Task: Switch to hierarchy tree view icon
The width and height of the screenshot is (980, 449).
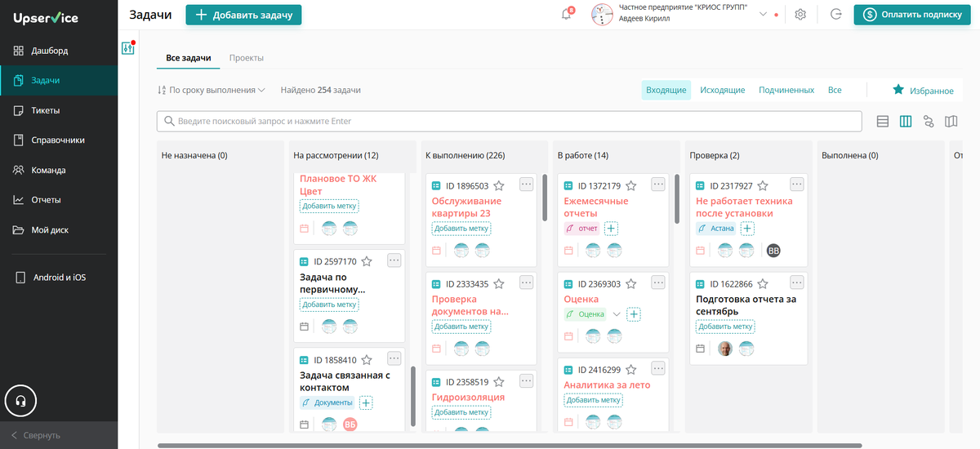Action: click(x=929, y=121)
